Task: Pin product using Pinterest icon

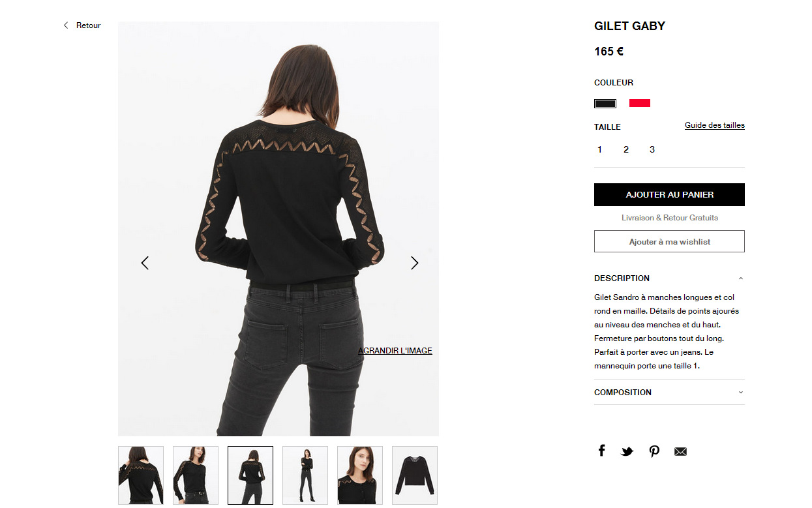Action: coord(654,451)
